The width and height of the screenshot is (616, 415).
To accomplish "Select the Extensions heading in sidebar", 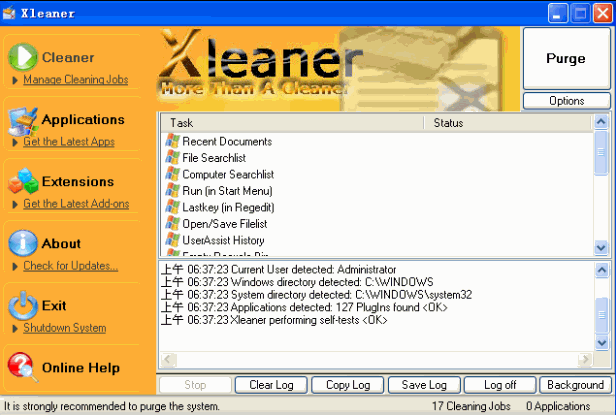I will (78, 182).
